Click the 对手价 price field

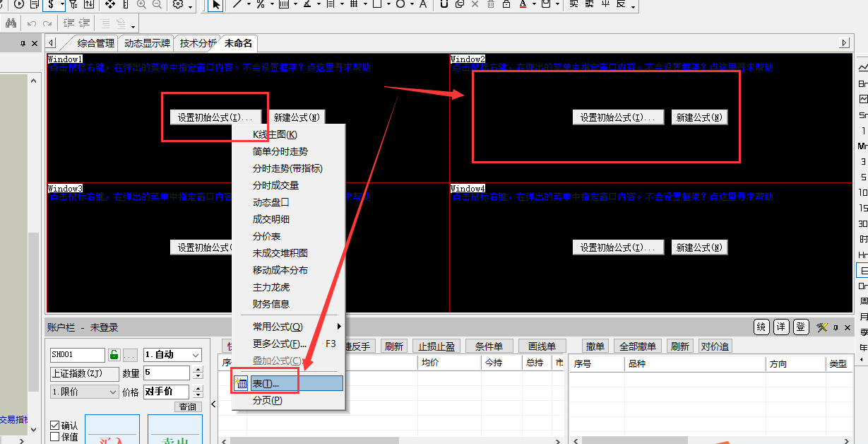pos(166,392)
